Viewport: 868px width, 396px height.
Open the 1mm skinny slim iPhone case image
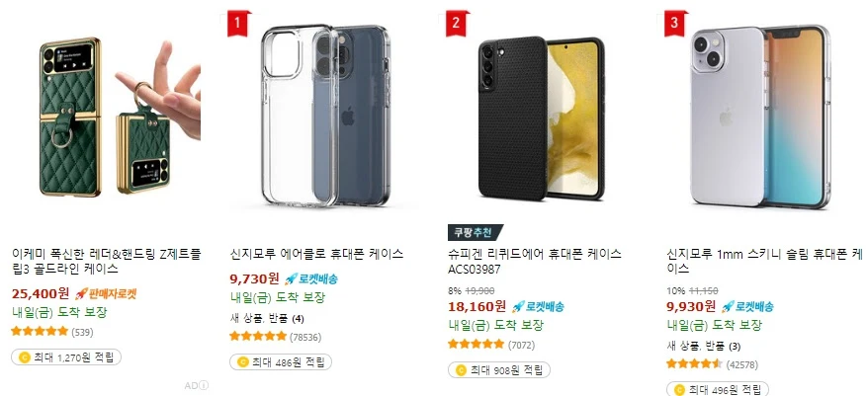pyautogui.click(x=760, y=118)
